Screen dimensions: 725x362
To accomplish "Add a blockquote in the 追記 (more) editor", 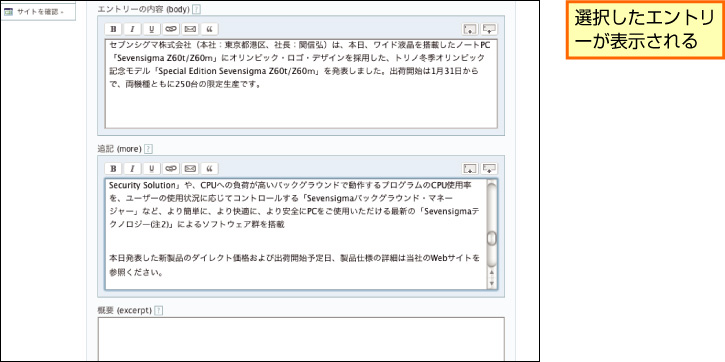I will pos(209,168).
